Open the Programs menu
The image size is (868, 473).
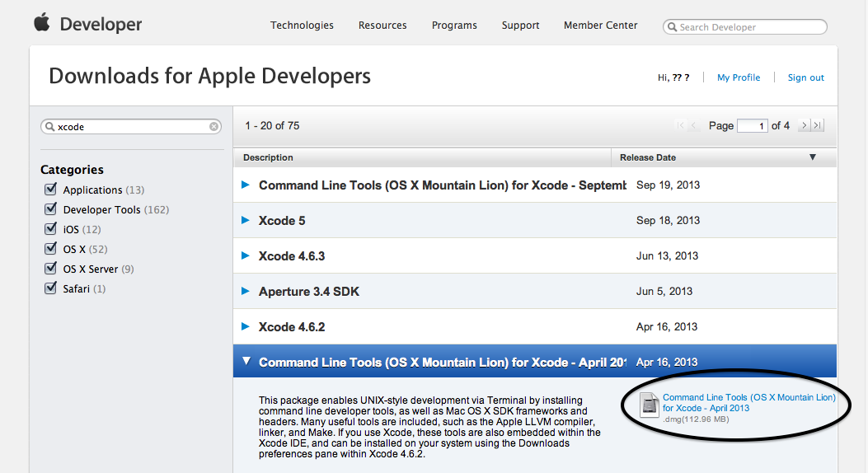click(x=454, y=26)
